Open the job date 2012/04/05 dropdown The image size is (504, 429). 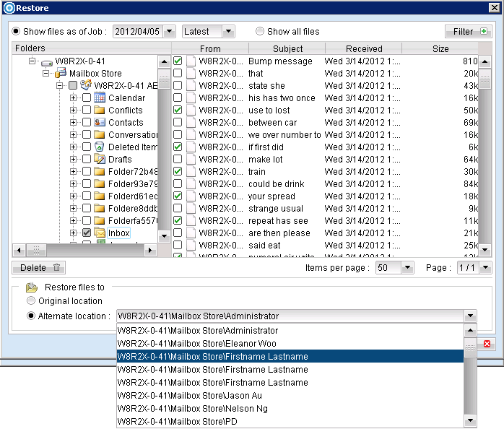point(169,32)
